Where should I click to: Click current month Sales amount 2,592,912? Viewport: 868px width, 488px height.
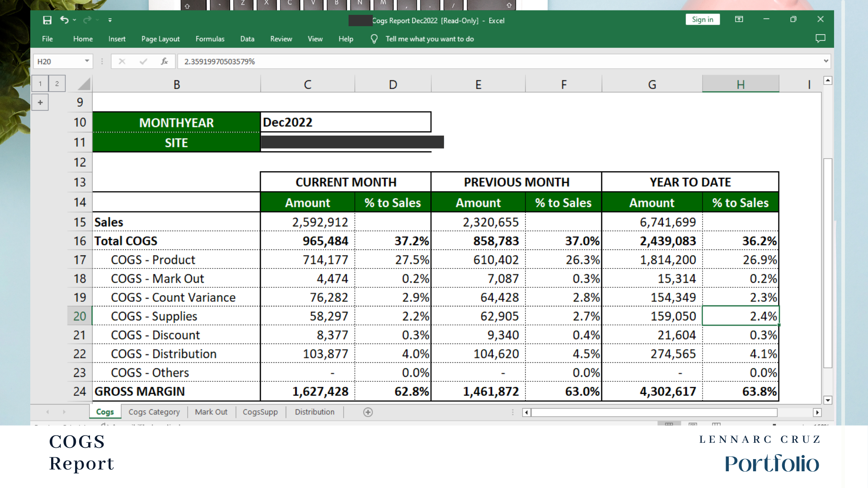click(307, 222)
